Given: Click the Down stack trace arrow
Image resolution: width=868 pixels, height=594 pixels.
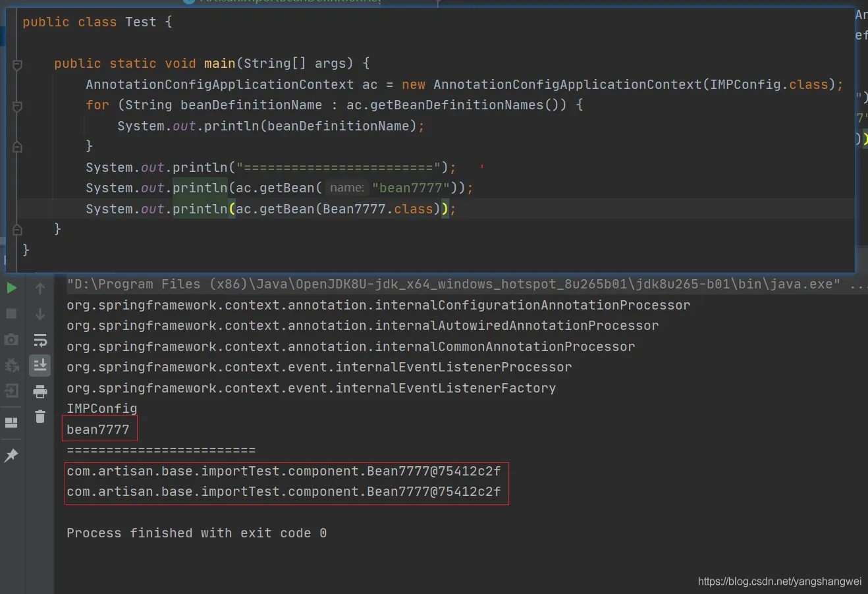Looking at the screenshot, I should coord(40,314).
